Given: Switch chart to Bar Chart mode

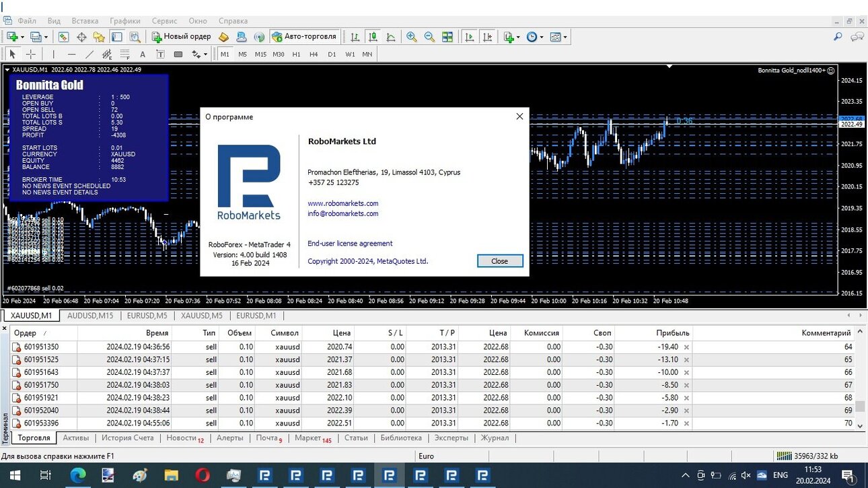Looking at the screenshot, I should pos(355,37).
